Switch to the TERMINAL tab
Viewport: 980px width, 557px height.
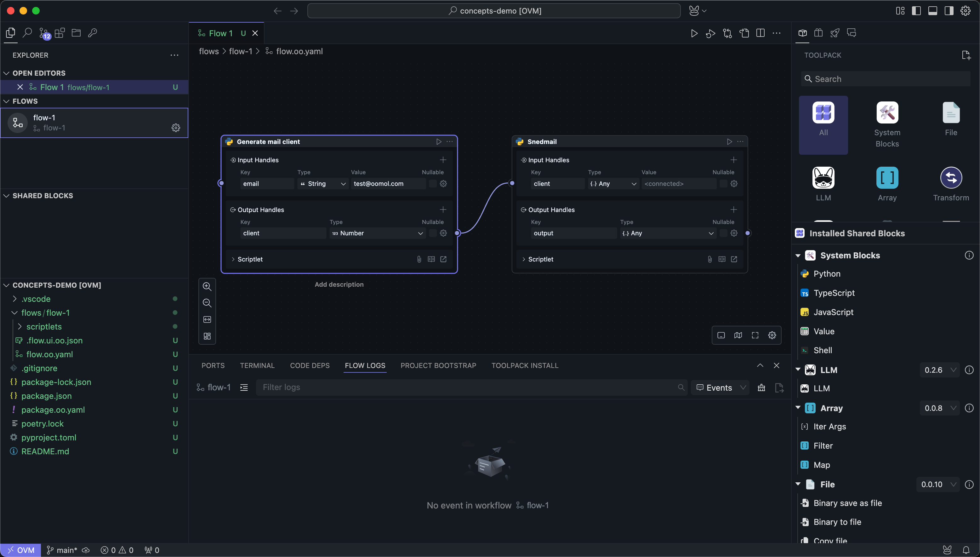pos(257,365)
